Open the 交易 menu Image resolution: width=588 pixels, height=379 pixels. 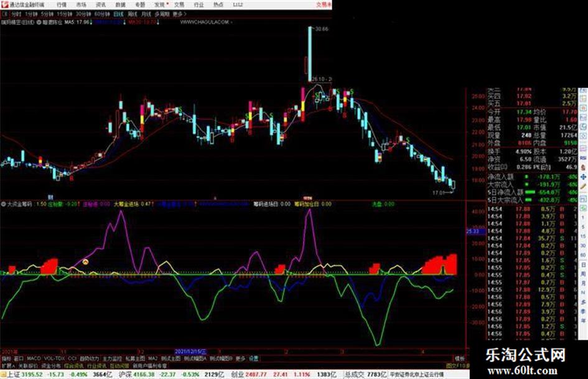(179, 5)
